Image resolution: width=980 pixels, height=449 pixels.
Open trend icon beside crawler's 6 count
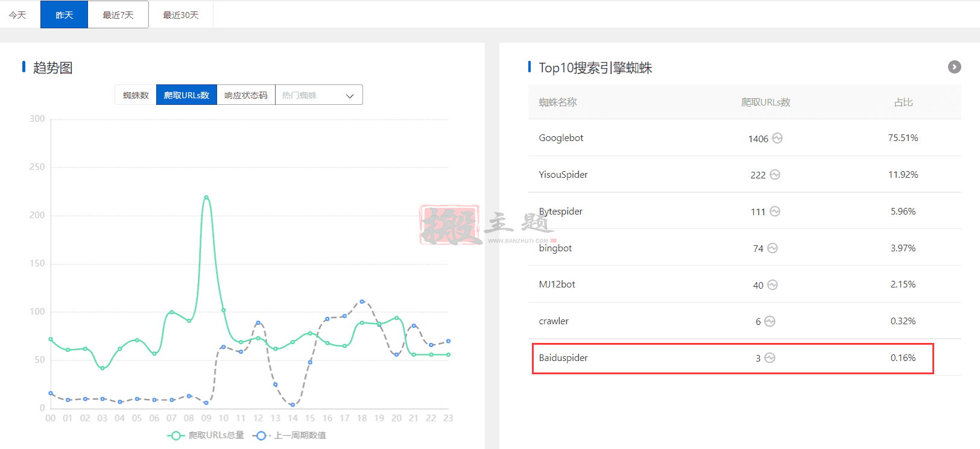(x=770, y=321)
